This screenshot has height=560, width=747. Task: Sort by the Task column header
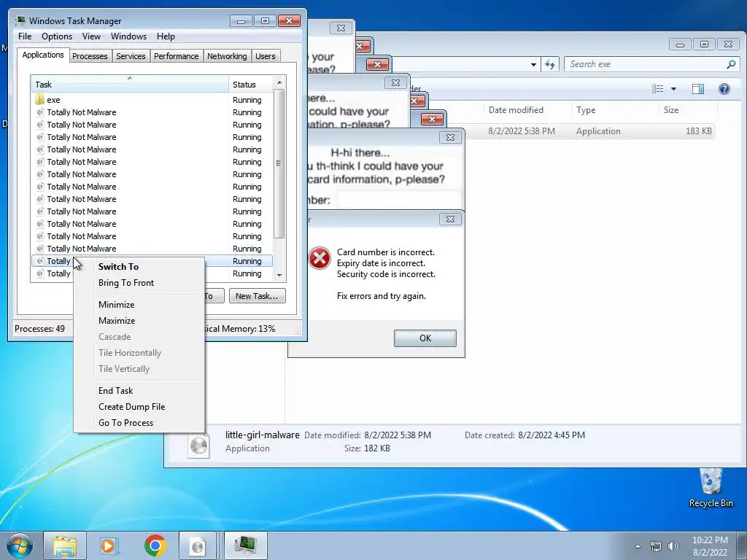(x=130, y=85)
